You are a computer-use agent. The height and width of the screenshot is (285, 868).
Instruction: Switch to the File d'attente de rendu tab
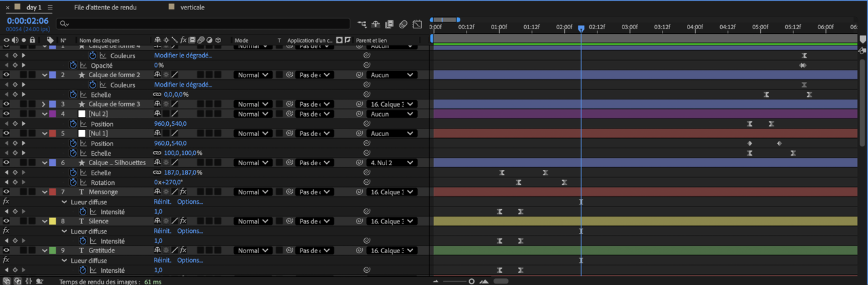click(x=105, y=7)
